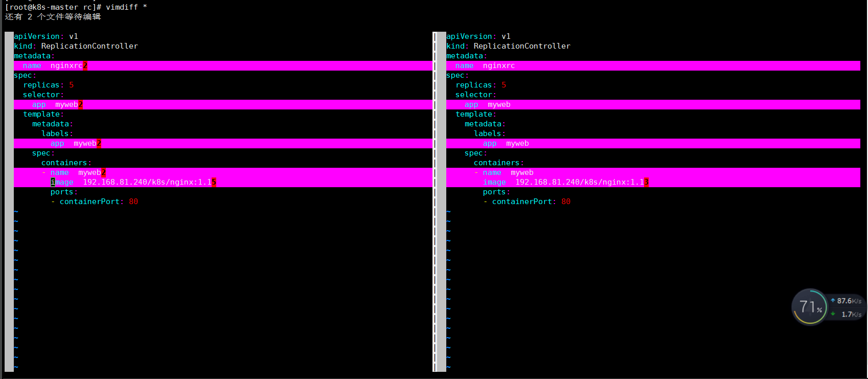Click the '- name myweb2' container line
The image size is (868, 379).
point(223,172)
